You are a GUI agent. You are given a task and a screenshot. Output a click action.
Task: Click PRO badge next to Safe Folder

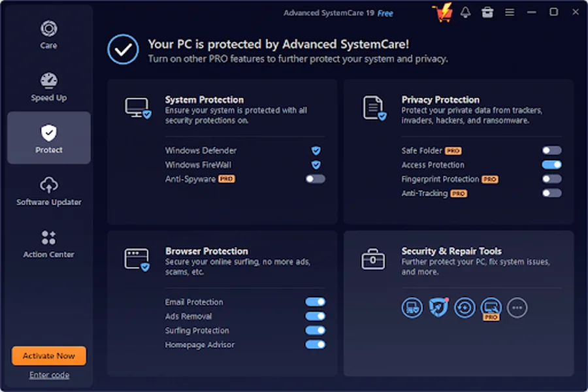[x=453, y=151]
